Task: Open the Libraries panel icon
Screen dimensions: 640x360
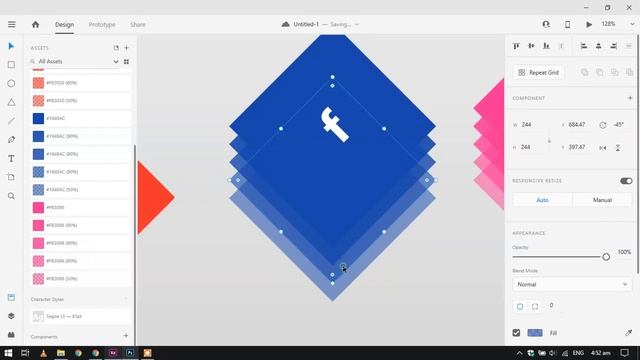Action: 11,297
